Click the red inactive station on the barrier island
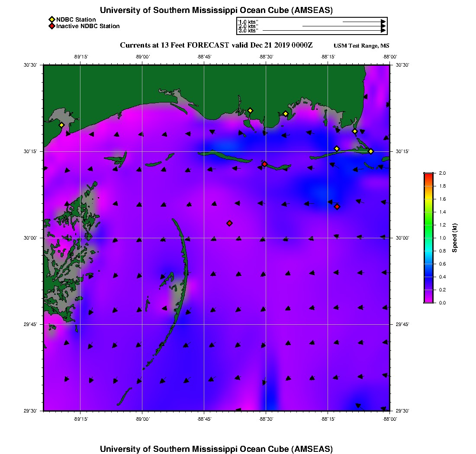This screenshot has height=454, width=476. coord(264,164)
